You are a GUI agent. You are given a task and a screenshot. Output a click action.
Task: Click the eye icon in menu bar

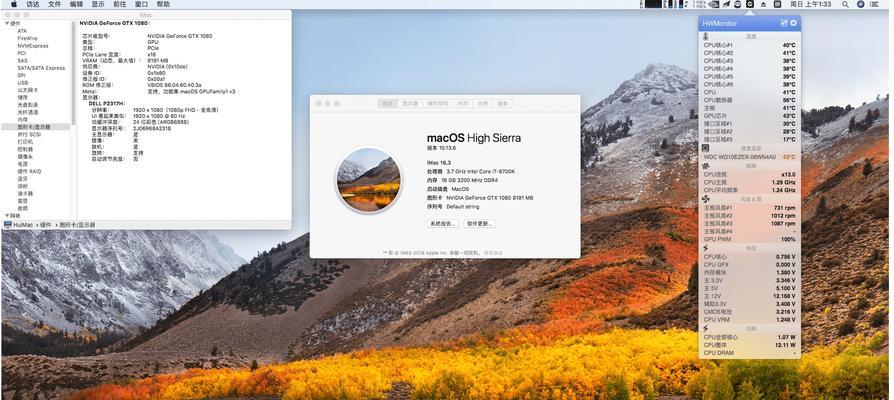(714, 4)
